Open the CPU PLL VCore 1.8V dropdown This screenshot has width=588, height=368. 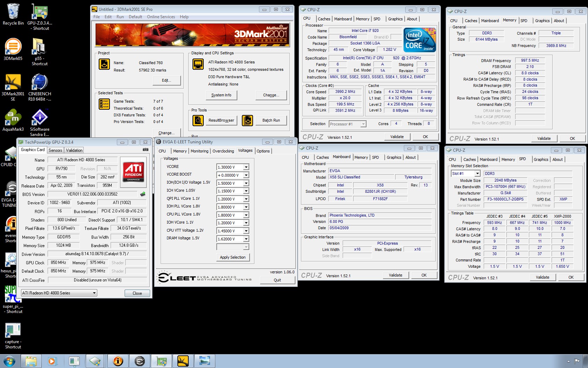coord(246,215)
